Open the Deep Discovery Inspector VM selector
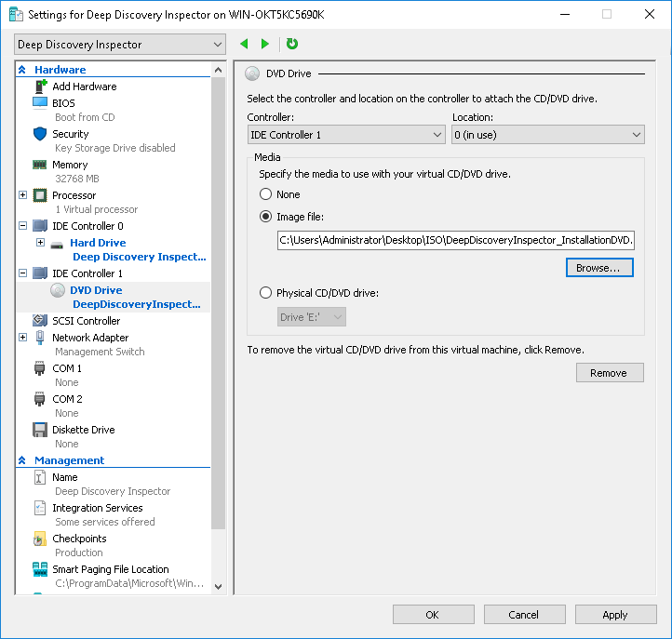Image resolution: width=672 pixels, height=639 pixels. (120, 45)
